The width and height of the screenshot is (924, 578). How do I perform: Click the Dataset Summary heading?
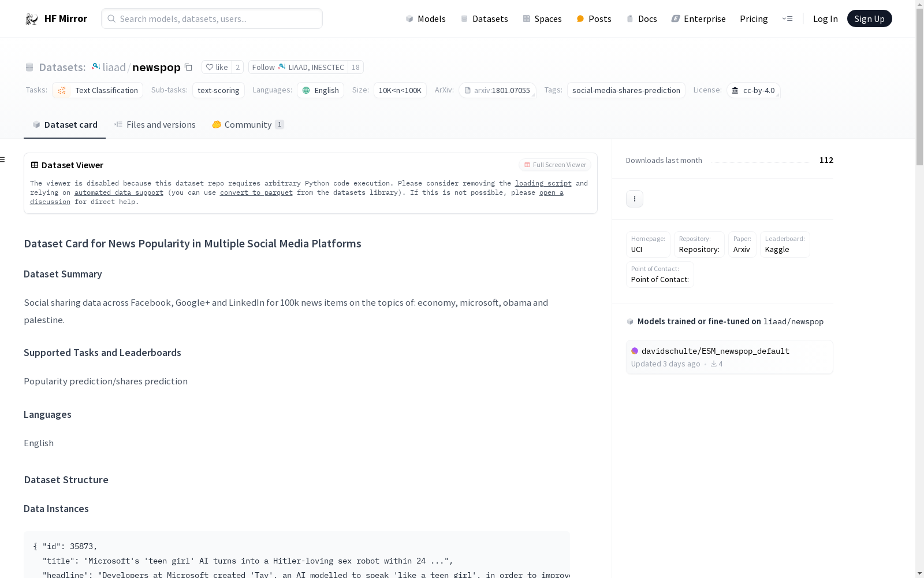pos(63,274)
